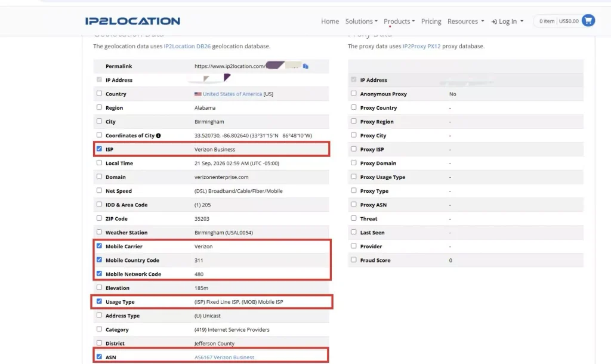Check the Last Seen checkbox
Image resolution: width=611 pixels, height=364 pixels.
(x=354, y=232)
